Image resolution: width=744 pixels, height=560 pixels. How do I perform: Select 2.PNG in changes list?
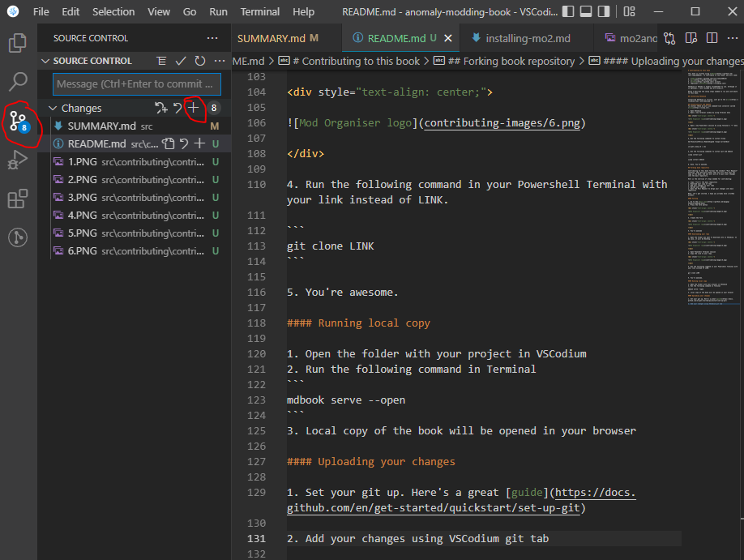(135, 179)
